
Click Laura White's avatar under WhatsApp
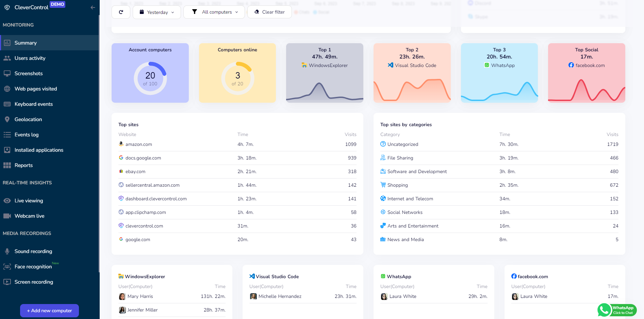click(x=384, y=297)
